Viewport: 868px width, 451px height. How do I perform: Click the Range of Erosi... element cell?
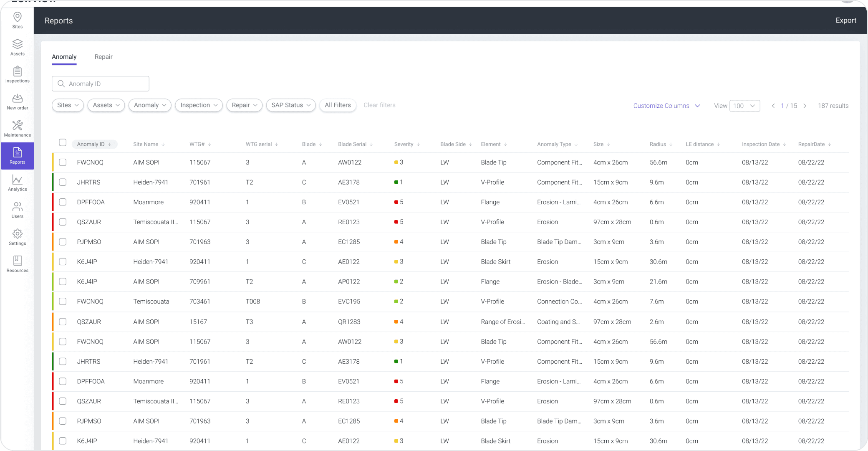(503, 322)
